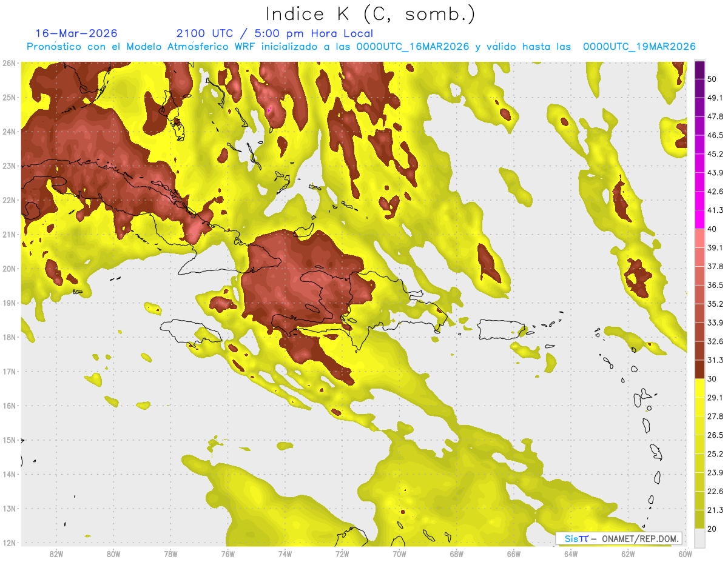Click the '30' color scale label
The image size is (728, 562).
pyautogui.click(x=712, y=379)
